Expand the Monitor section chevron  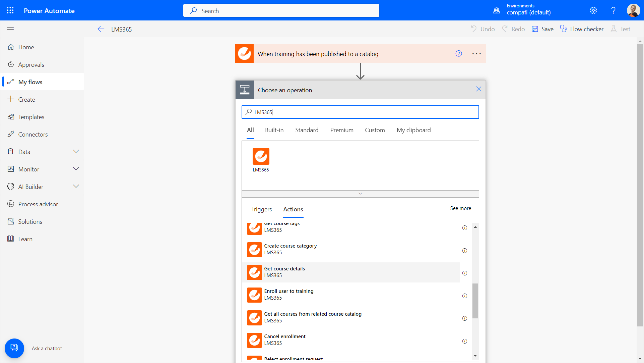(x=76, y=169)
